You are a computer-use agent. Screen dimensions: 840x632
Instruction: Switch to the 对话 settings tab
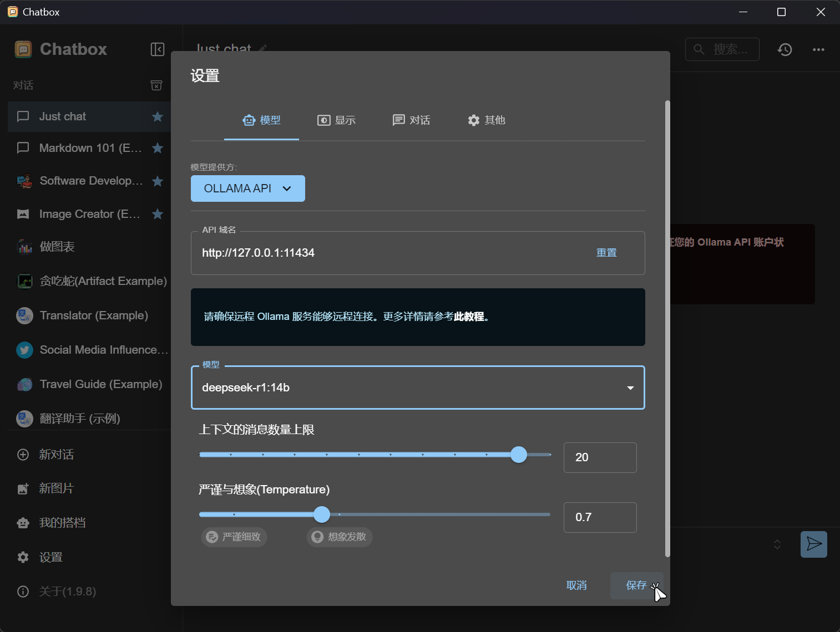tap(411, 120)
